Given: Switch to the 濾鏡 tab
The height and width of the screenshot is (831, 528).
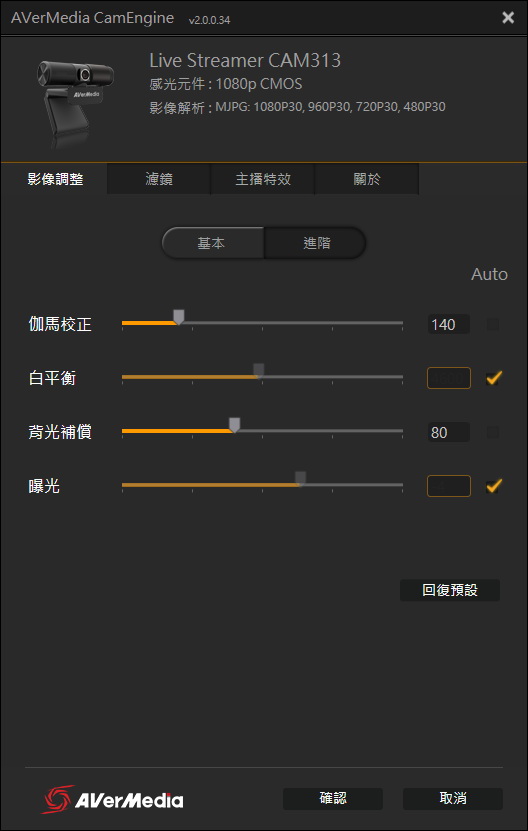Looking at the screenshot, I should point(159,179).
